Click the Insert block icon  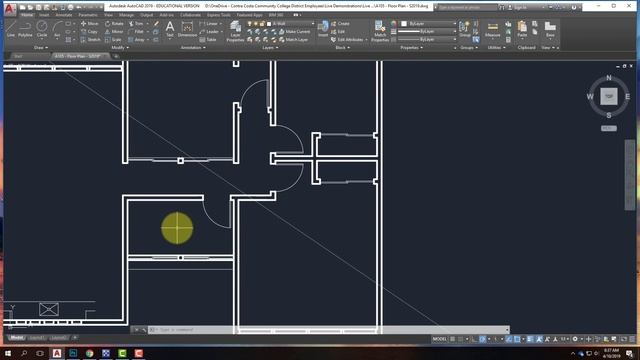click(323, 29)
